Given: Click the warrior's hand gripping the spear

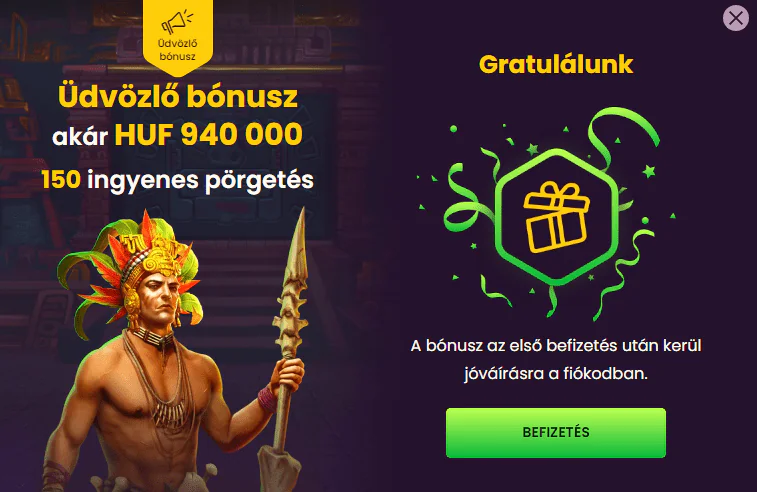Looking at the screenshot, I should pos(288,373).
